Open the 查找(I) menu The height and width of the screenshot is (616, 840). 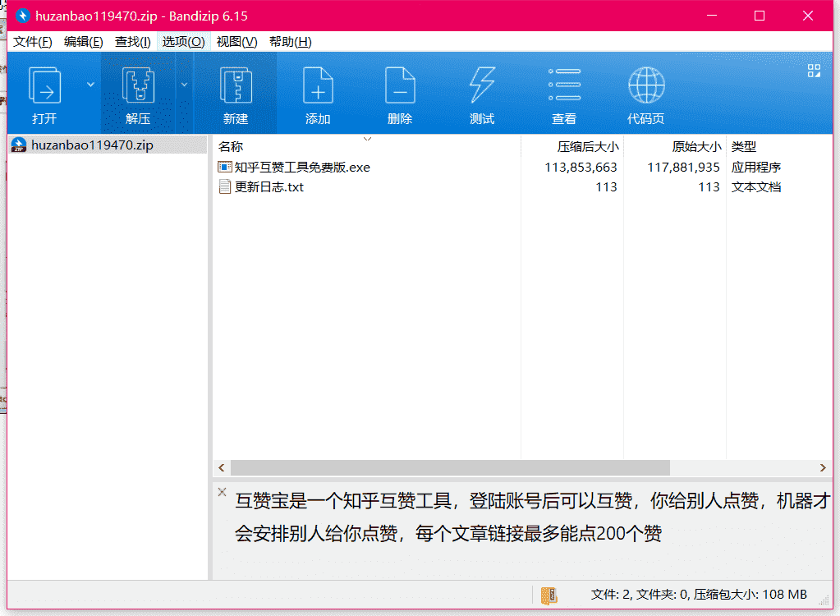click(132, 42)
